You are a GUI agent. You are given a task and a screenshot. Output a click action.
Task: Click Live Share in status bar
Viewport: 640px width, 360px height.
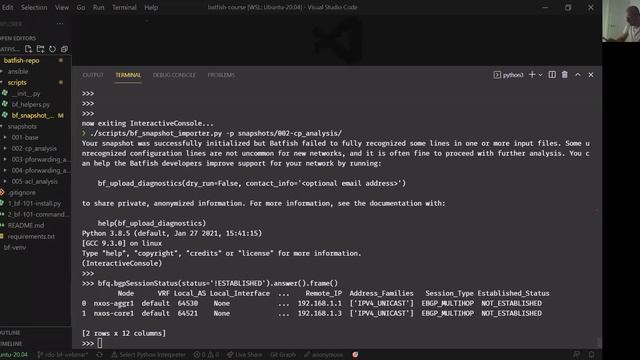click(245, 355)
